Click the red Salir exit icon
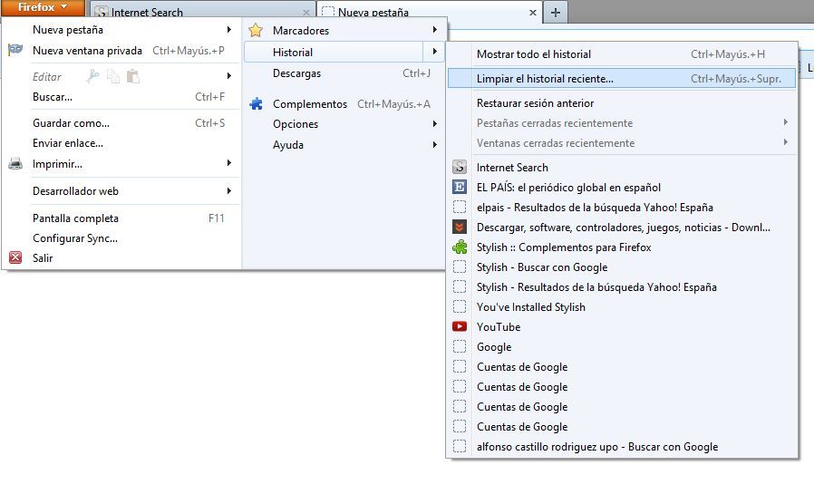 [15, 257]
